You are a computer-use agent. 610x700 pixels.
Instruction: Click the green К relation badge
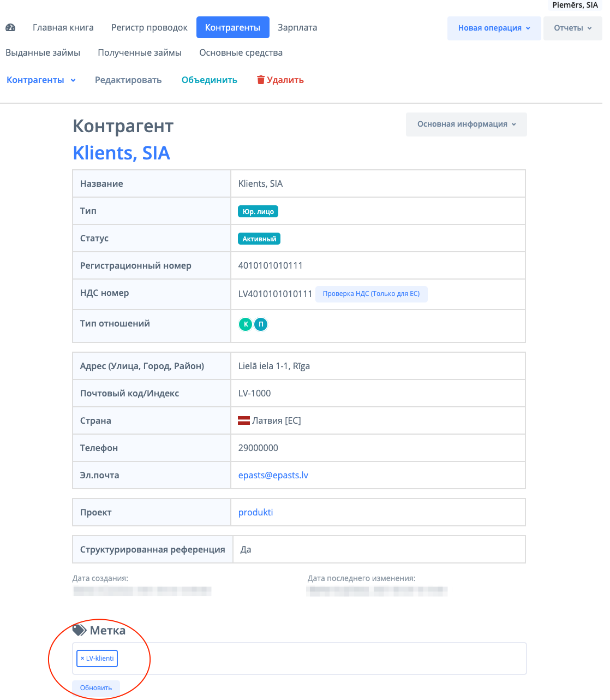(x=246, y=324)
